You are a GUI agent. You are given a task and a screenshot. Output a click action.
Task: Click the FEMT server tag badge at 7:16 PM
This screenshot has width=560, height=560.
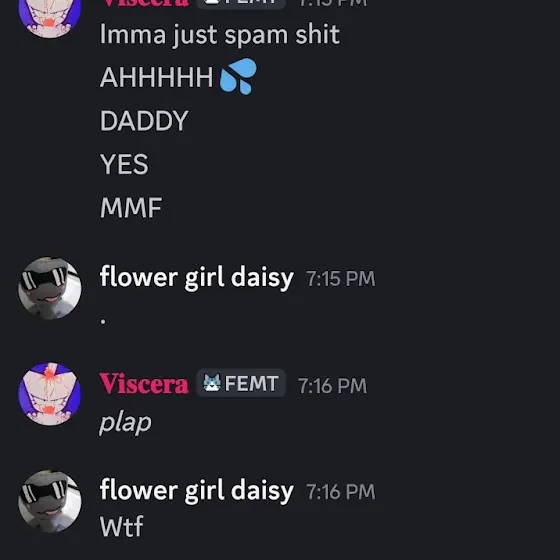pos(241,383)
